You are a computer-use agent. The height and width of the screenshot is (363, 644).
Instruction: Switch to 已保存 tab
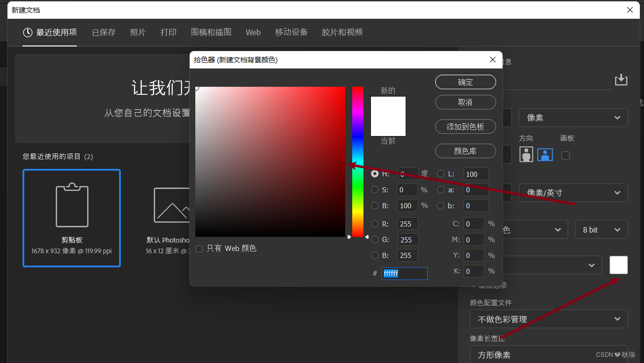(x=104, y=32)
